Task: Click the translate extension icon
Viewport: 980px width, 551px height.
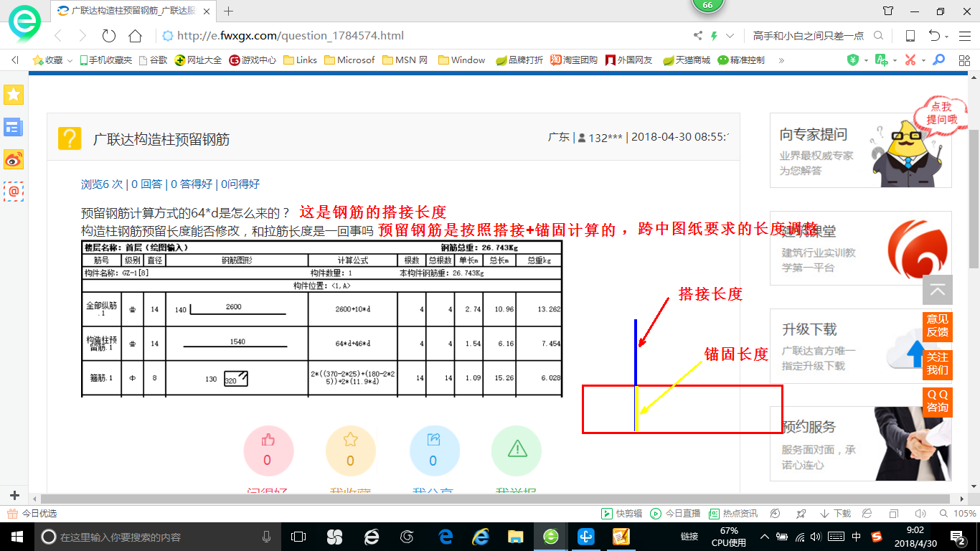Action: click(x=882, y=60)
